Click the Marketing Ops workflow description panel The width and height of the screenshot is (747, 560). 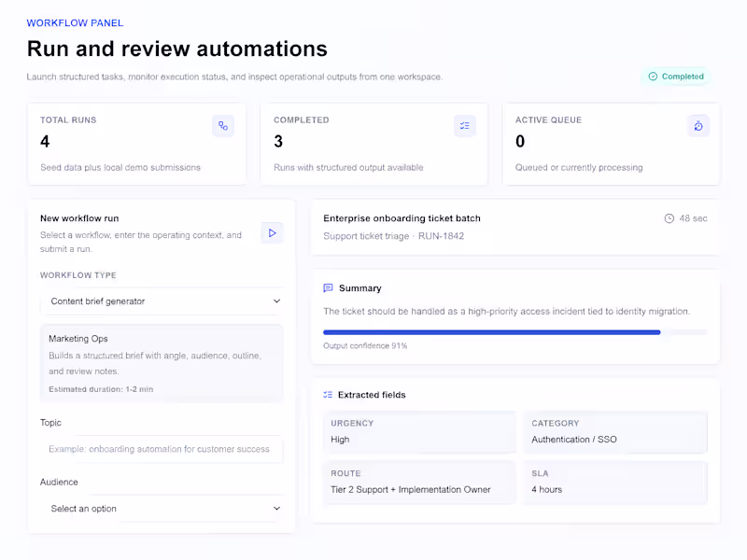point(162,362)
